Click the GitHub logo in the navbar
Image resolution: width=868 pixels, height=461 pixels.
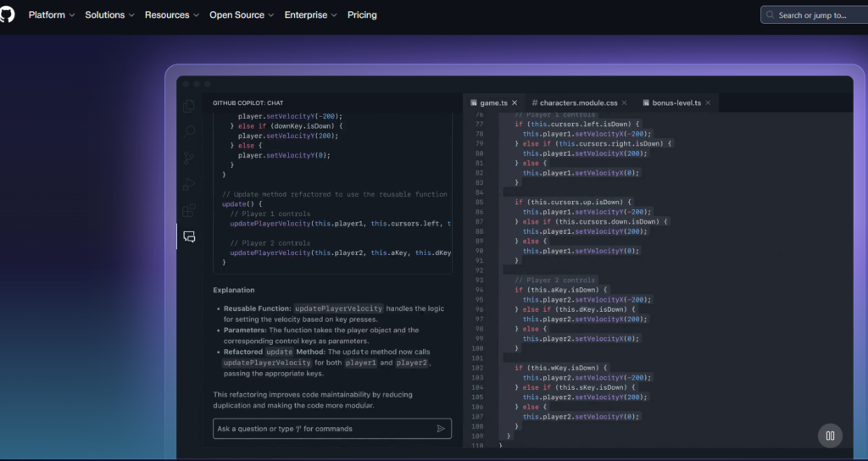pos(6,15)
